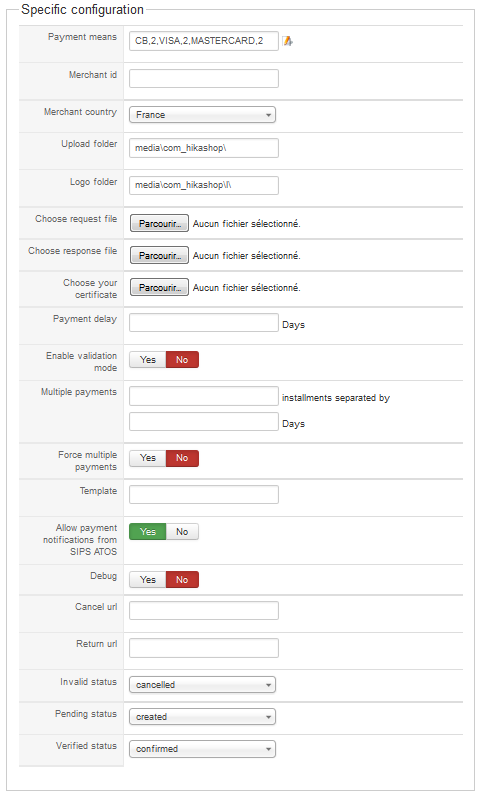The height and width of the screenshot is (795, 485).
Task: Enable Debug by selecting Yes
Action: 147,580
